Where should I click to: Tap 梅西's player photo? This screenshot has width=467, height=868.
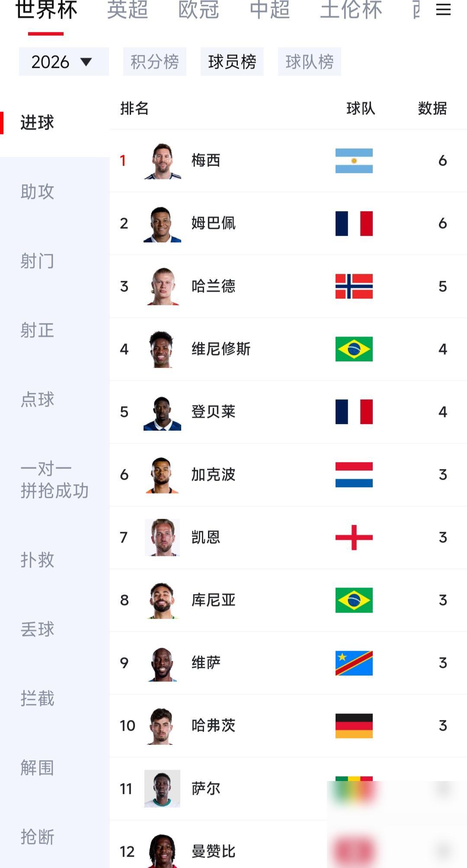(x=162, y=161)
